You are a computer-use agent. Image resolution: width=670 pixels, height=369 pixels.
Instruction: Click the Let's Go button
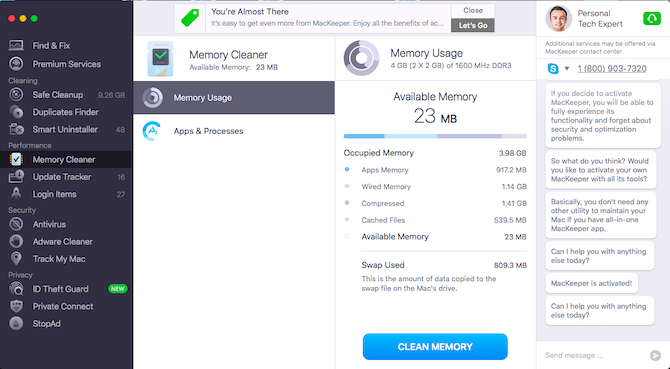(x=473, y=25)
